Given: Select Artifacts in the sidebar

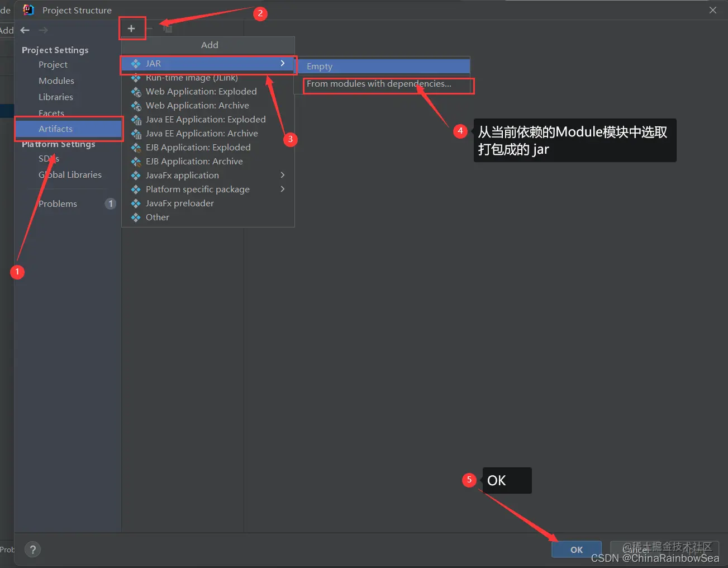Looking at the screenshot, I should [x=68, y=129].
